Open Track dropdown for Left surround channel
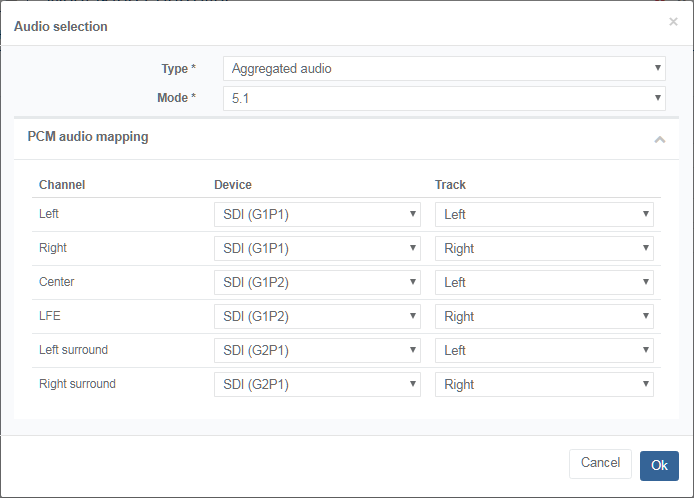This screenshot has width=695, height=499. point(544,350)
